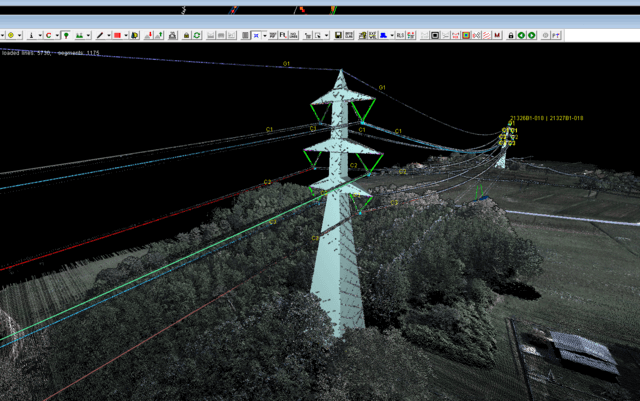Viewport: 640px width, 401px height.
Task: Click the cursor selection box icon
Action: click(318, 36)
